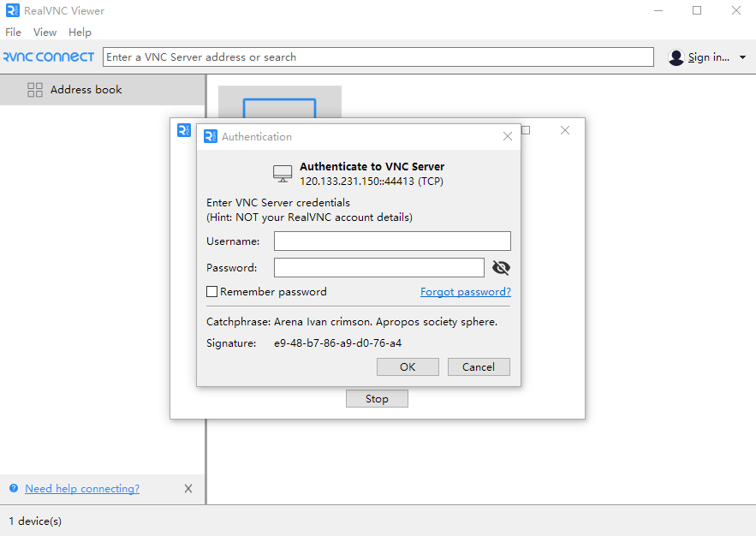Minimize the RealVNC Viewer window
The image size is (756, 536).
pos(658,10)
